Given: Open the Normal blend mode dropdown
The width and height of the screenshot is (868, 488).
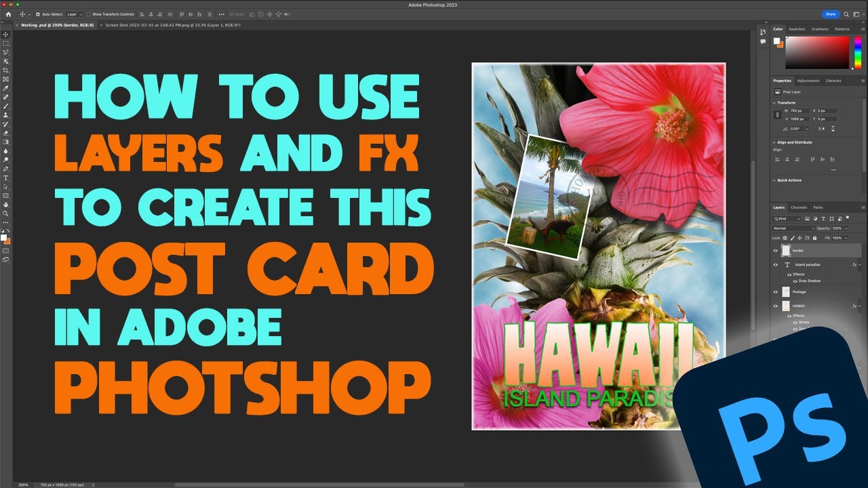Looking at the screenshot, I should (794, 228).
